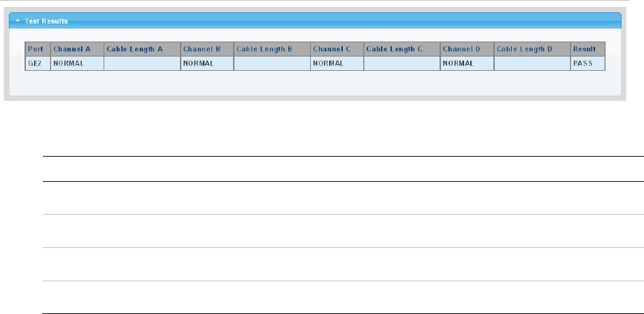Click the Channel C column header

tap(337, 49)
